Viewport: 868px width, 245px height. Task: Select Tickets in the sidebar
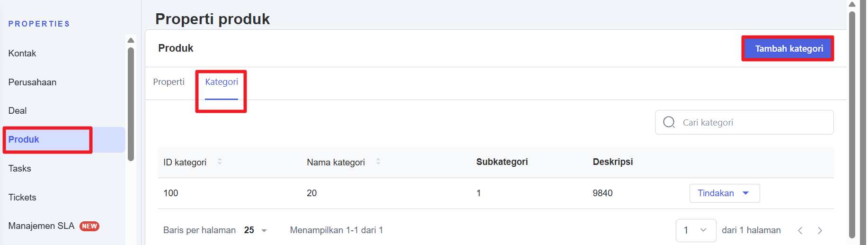click(x=22, y=198)
